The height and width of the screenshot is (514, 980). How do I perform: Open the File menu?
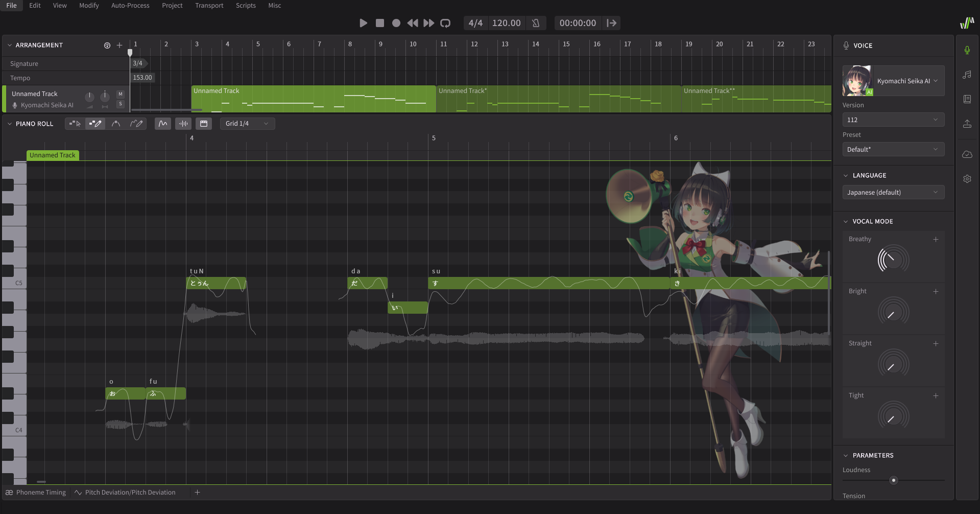pyautogui.click(x=11, y=6)
